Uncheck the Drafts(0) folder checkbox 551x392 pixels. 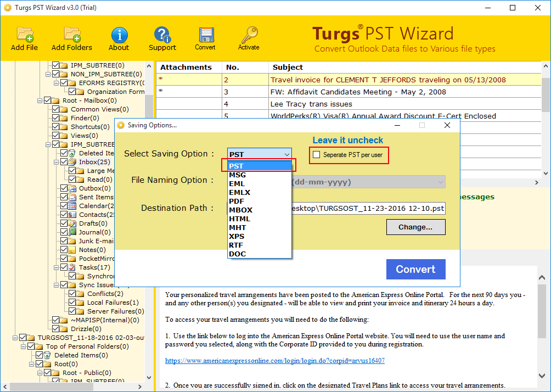pos(64,223)
